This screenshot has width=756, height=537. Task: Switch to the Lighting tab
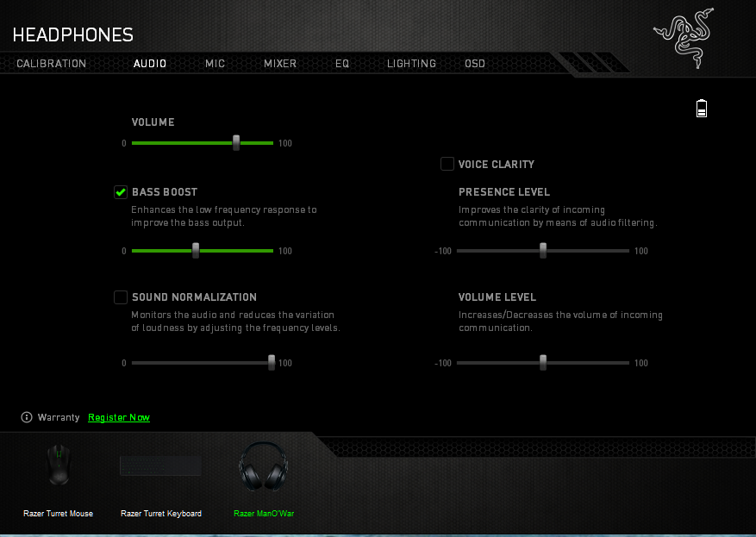tap(411, 64)
